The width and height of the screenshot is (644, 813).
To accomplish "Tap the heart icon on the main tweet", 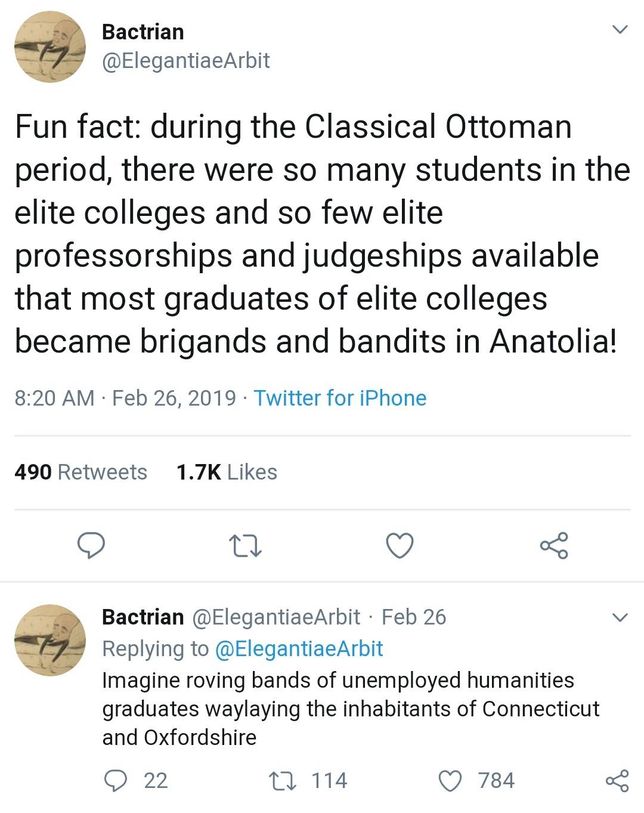I will pyautogui.click(x=401, y=545).
